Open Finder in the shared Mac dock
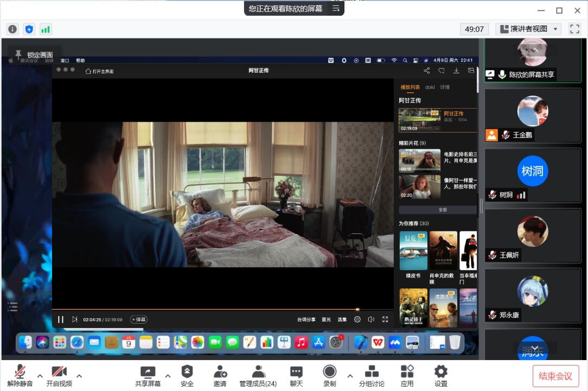Screen dimensions: 588x391 coord(25,342)
